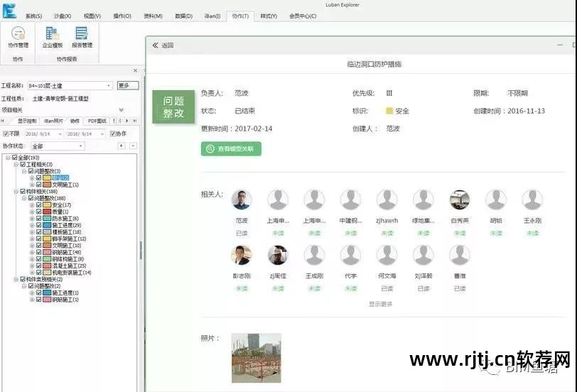
Task: Open the 数据(D) menu tab
Action: pos(183,16)
